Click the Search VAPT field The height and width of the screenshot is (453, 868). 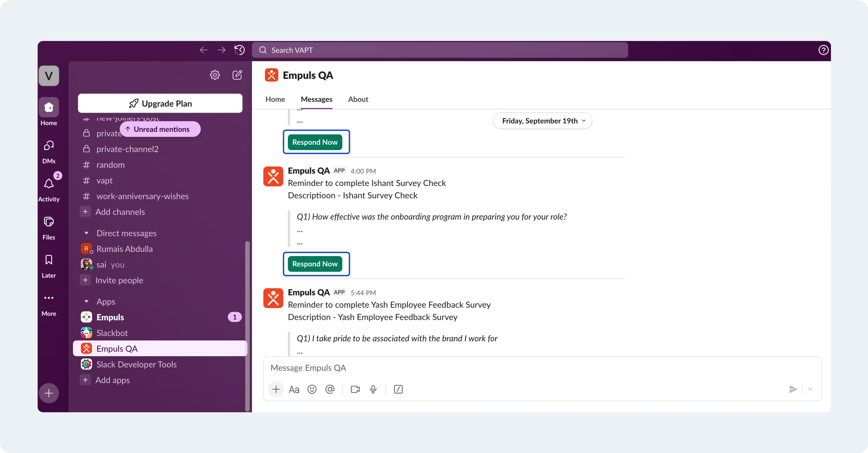[440, 50]
